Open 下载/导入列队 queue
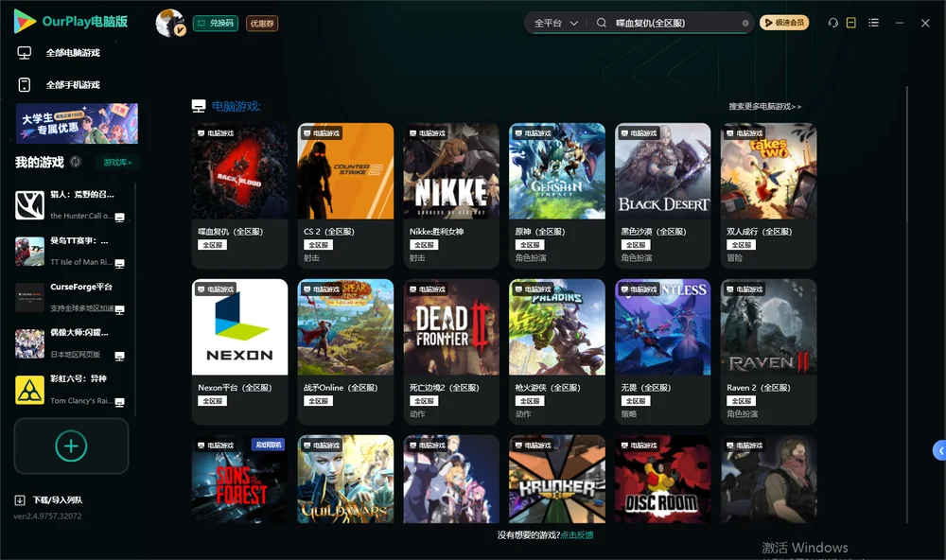Image resolution: width=946 pixels, height=560 pixels. point(58,499)
